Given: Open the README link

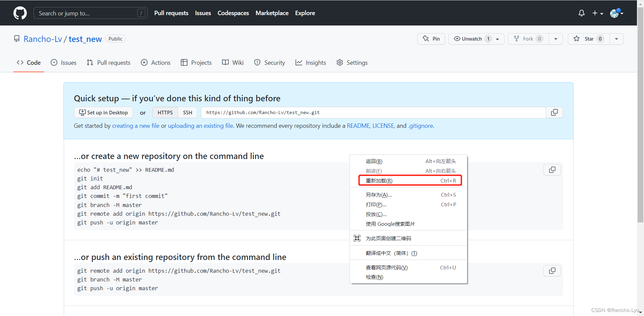Looking at the screenshot, I should (x=358, y=126).
